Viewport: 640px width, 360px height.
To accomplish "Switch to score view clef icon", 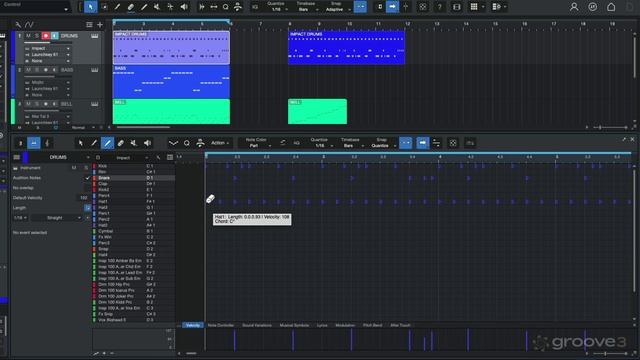I will coord(47,143).
